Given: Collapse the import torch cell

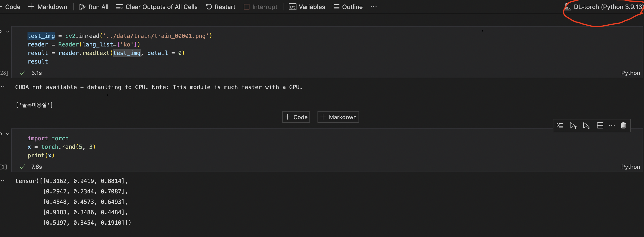Looking at the screenshot, I should (8, 134).
